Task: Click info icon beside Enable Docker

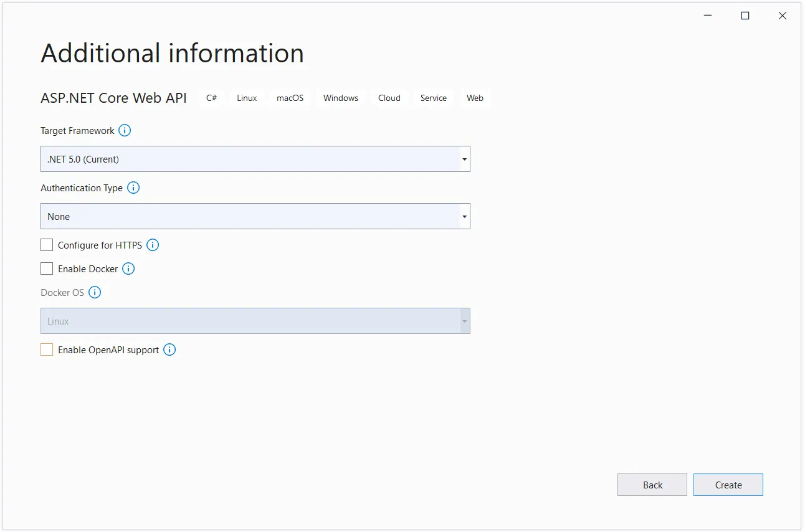Action: tap(128, 268)
